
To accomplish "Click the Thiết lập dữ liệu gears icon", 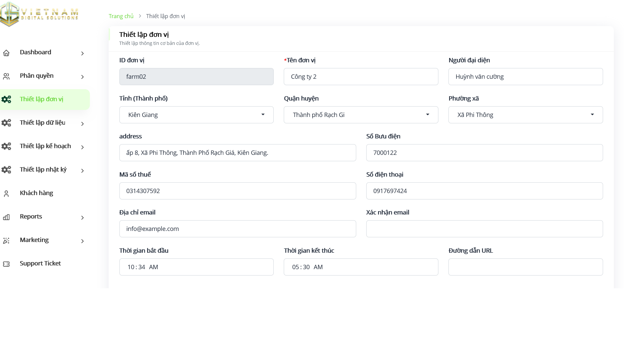I will tap(6, 123).
